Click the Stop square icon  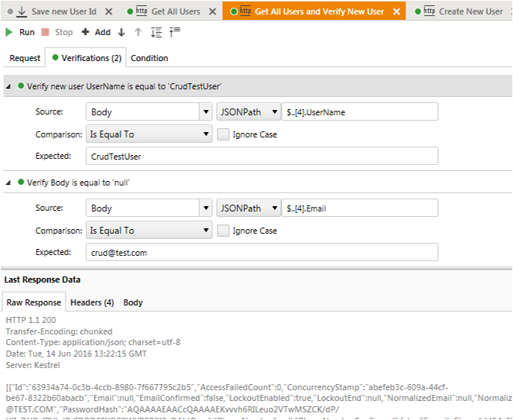click(x=46, y=32)
